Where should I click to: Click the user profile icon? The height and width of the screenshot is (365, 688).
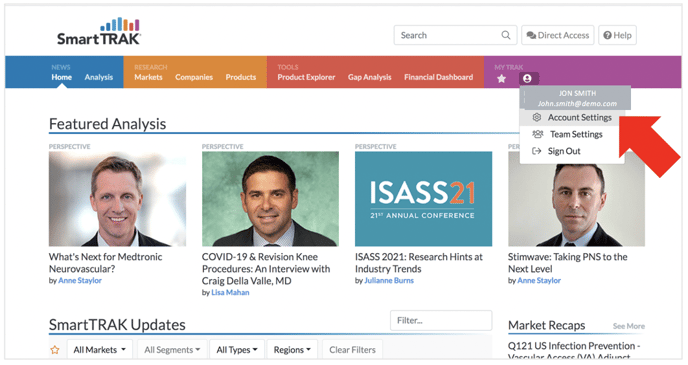pos(527,79)
